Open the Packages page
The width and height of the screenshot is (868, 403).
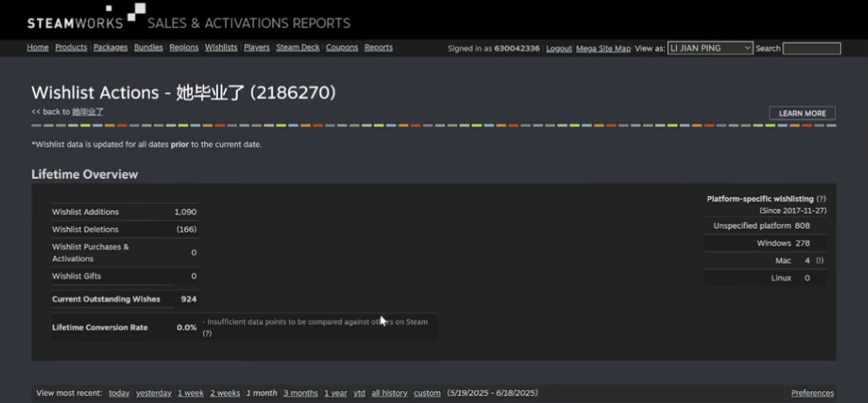click(110, 47)
